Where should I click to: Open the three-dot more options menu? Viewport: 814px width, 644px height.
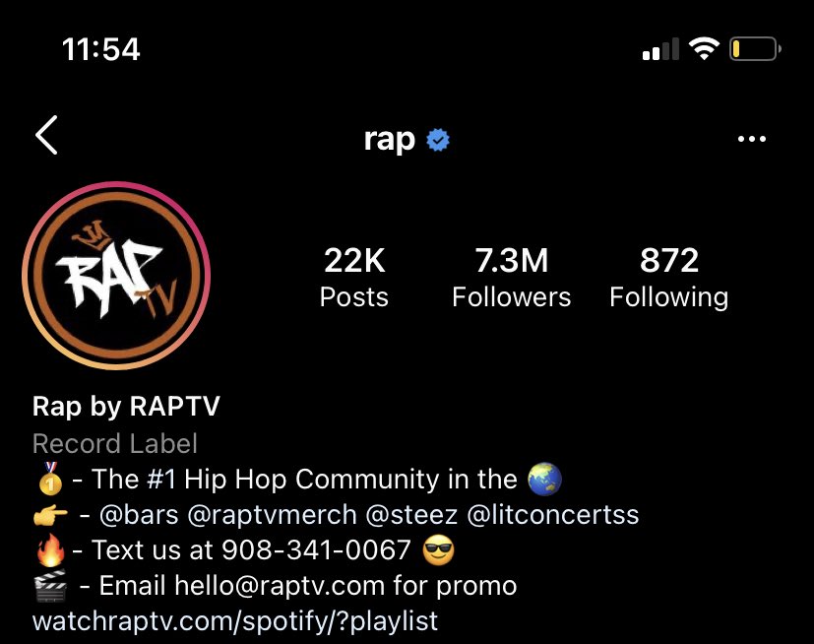752,139
